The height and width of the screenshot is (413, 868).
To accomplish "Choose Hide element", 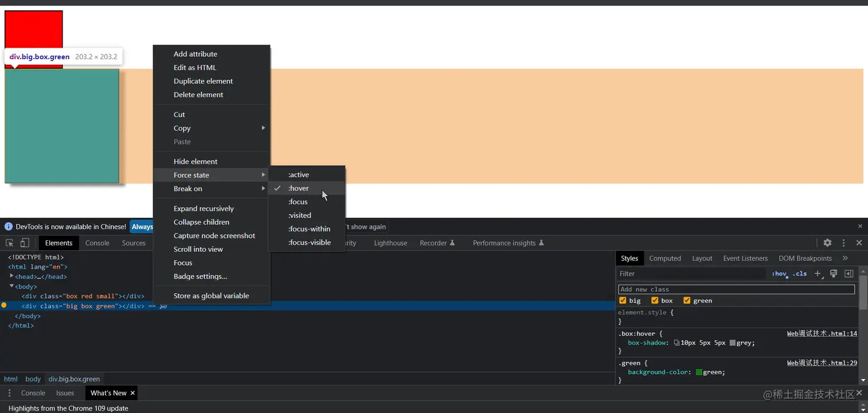I will pos(211,161).
